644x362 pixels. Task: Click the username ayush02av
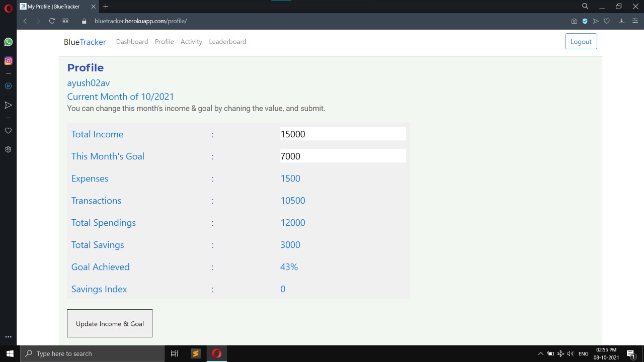pyautogui.click(x=89, y=83)
